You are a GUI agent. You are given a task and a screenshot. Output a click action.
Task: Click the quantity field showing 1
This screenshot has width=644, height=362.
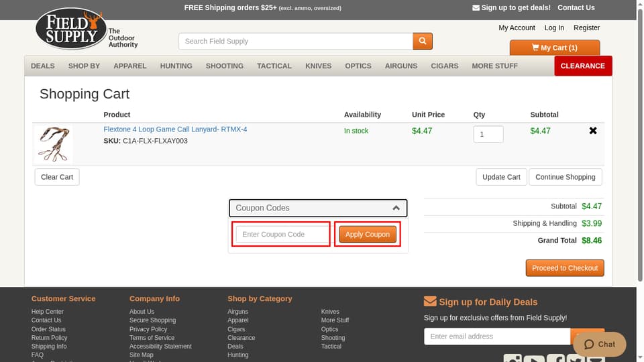click(488, 134)
